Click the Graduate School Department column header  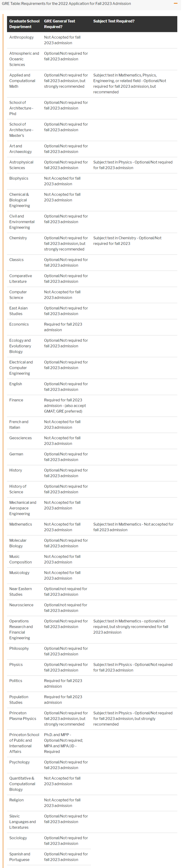pos(24,24)
